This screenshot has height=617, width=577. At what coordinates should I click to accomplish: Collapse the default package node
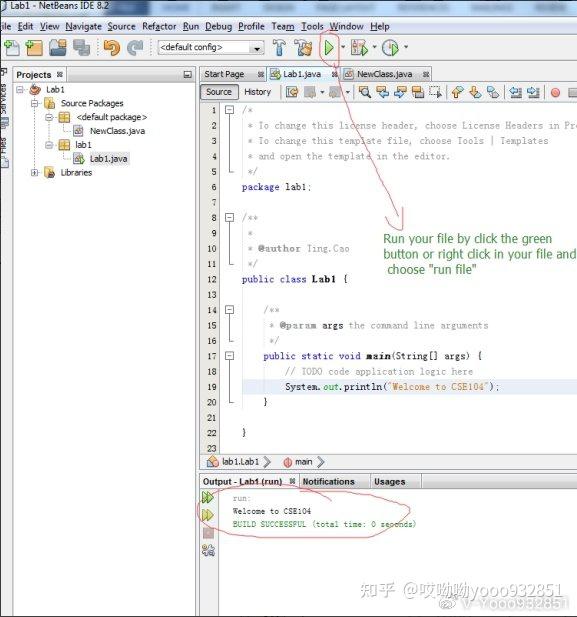[x=49, y=117]
